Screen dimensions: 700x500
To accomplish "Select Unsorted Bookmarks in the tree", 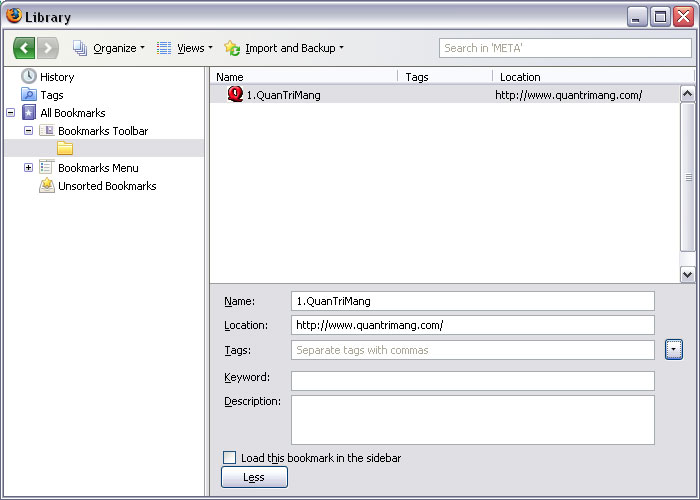I will [x=107, y=186].
